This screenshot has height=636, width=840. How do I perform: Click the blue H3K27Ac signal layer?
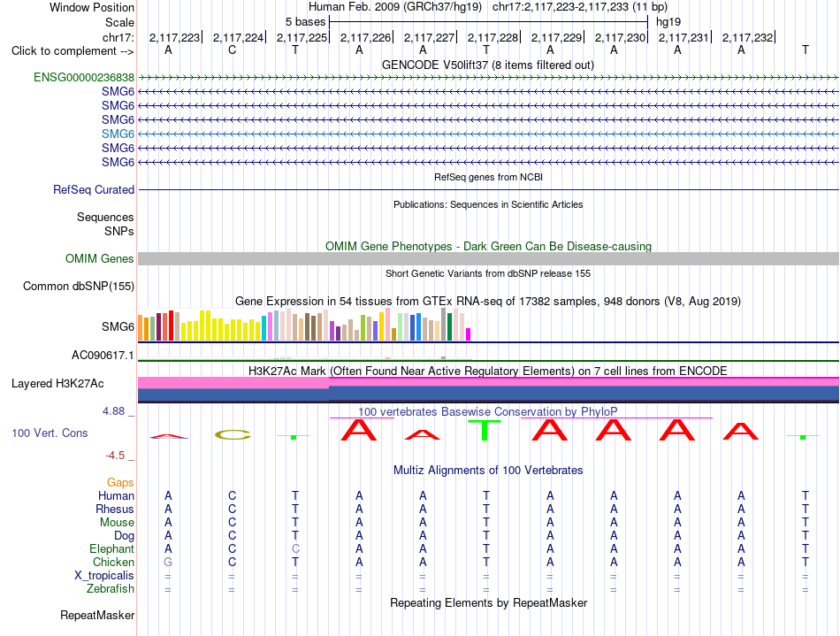(489, 394)
